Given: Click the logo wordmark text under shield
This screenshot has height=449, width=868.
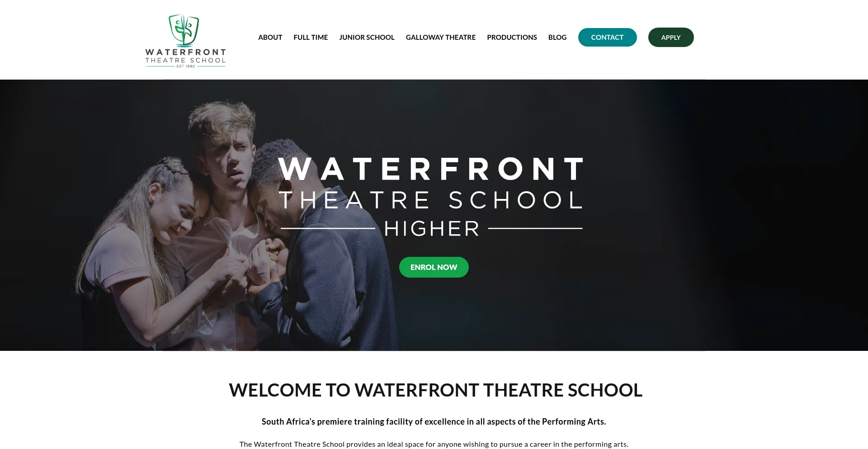Looking at the screenshot, I should coord(185,56).
